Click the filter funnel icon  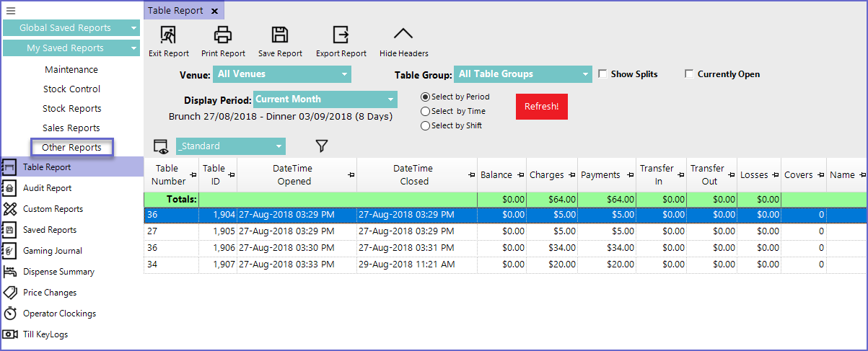[x=322, y=146]
